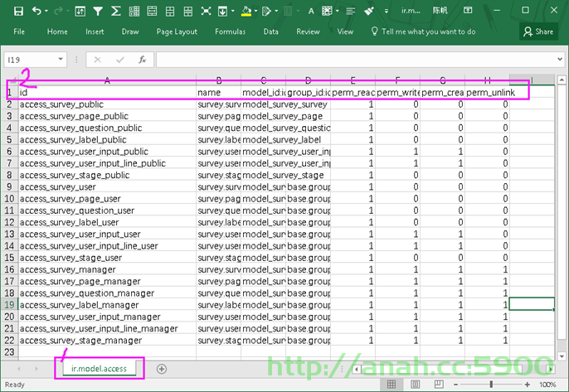Open the dropdown beside the page edit icon
Screen dimensions: 569x392
tap(276, 12)
